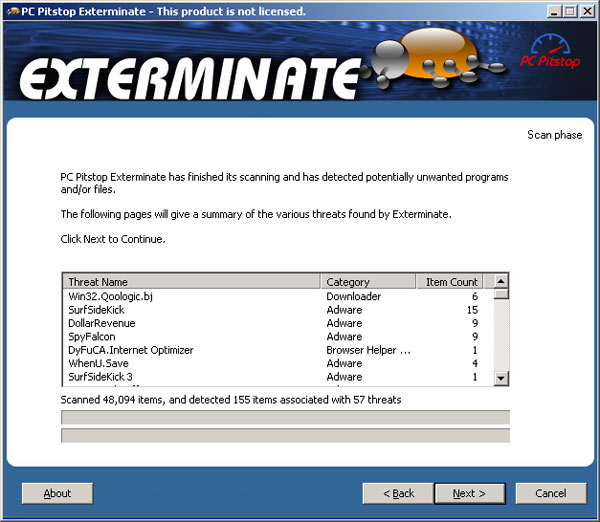Click the item count 15 cell
Screen dimensions: 600x522
472,310
